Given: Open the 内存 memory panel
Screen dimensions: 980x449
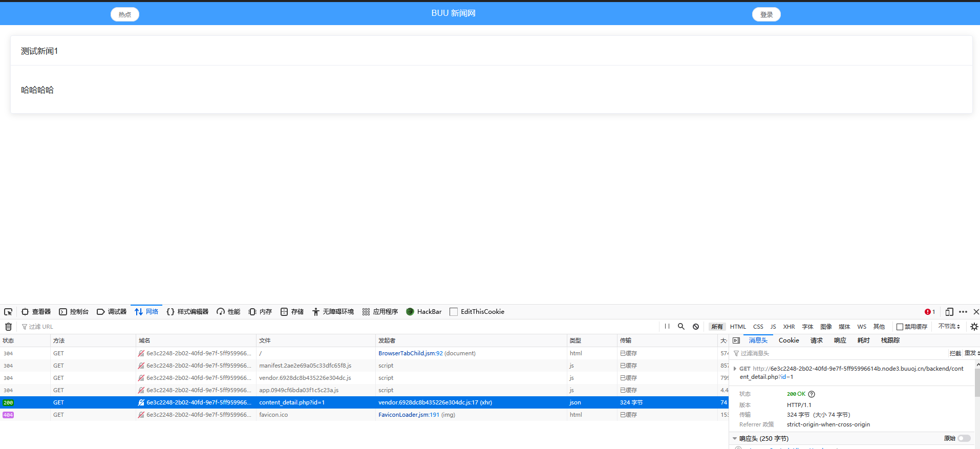Looking at the screenshot, I should tap(260, 312).
